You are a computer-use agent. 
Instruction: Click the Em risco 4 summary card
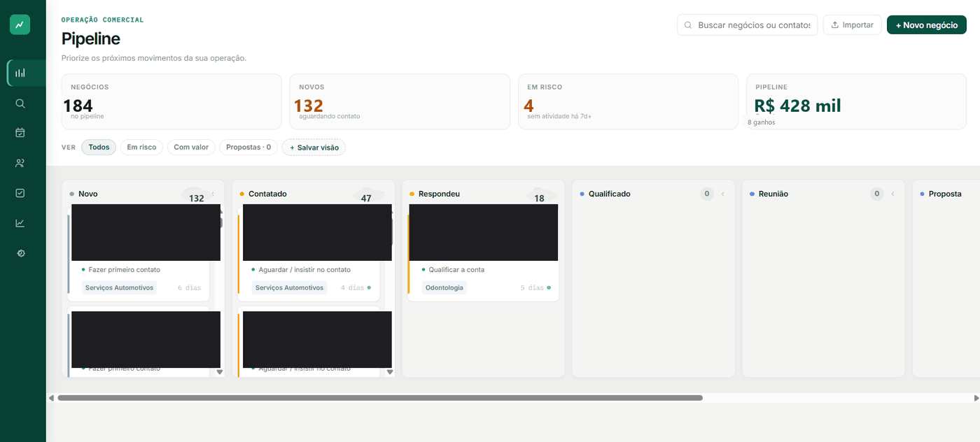tap(628, 101)
